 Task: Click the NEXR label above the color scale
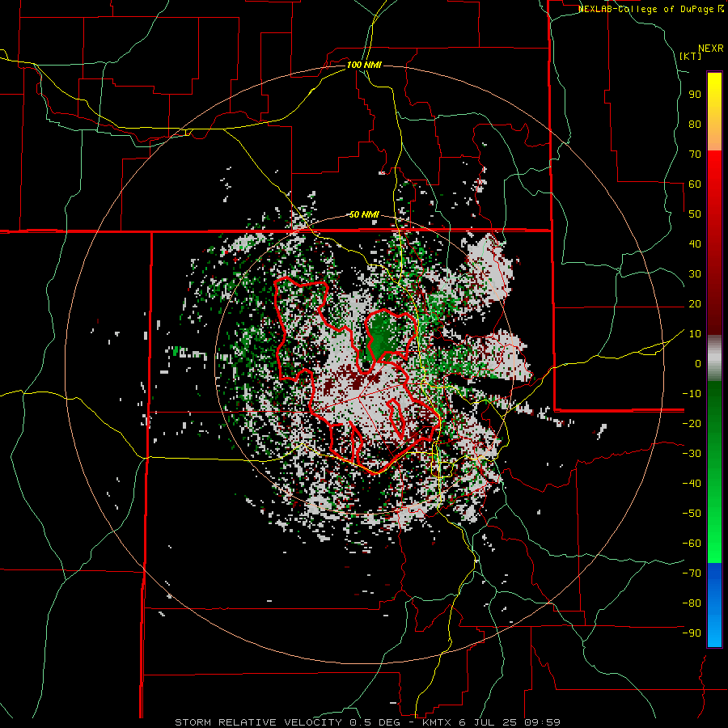pyautogui.click(x=711, y=49)
